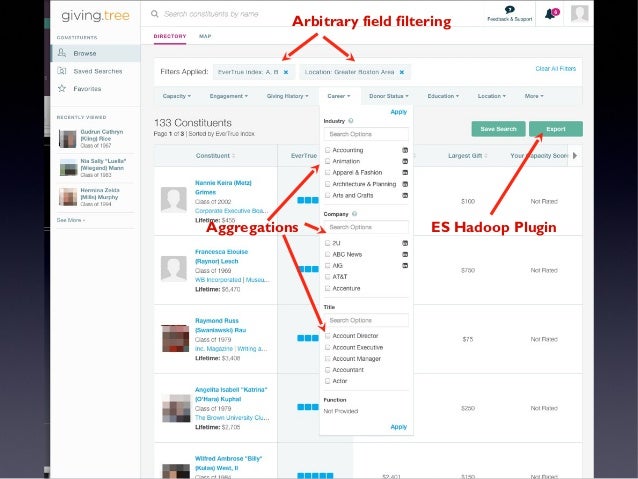The width and height of the screenshot is (638, 479).
Task: Click the giving.tree logo
Action: (95, 15)
